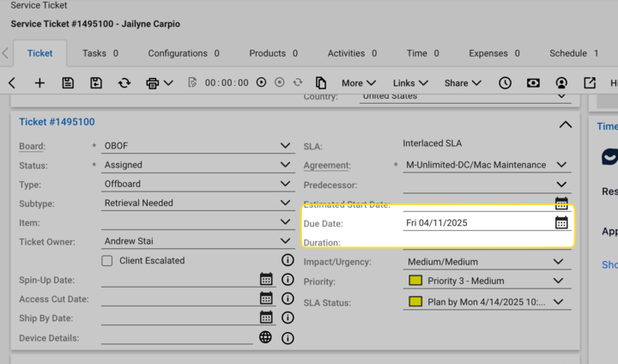Viewport: 618px width, 364px height.
Task: Switch to the Ticket tab
Action: pos(39,53)
